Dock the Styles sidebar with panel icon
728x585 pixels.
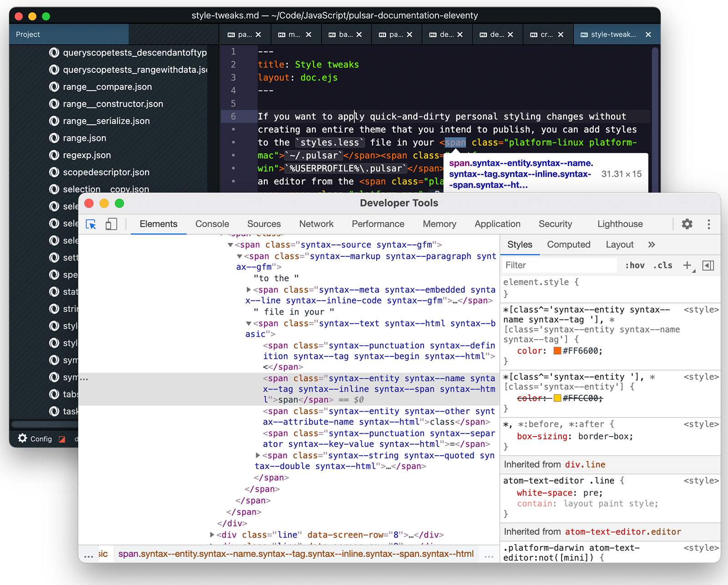click(708, 265)
